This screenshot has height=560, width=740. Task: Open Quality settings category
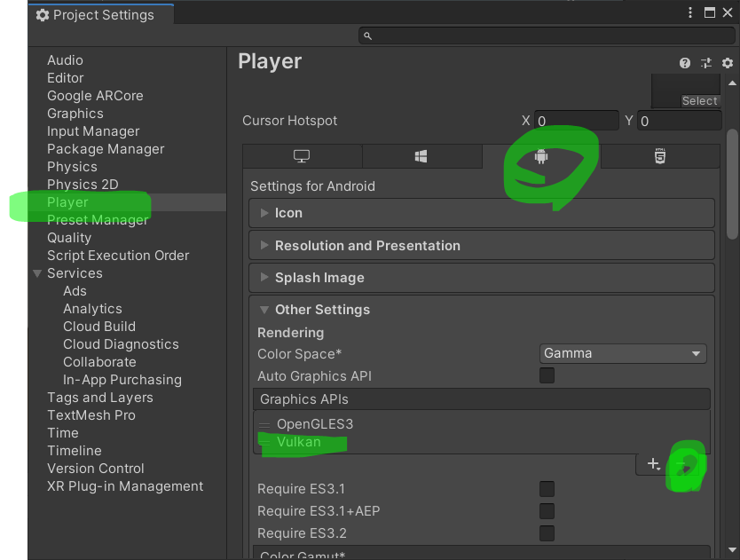click(x=69, y=238)
